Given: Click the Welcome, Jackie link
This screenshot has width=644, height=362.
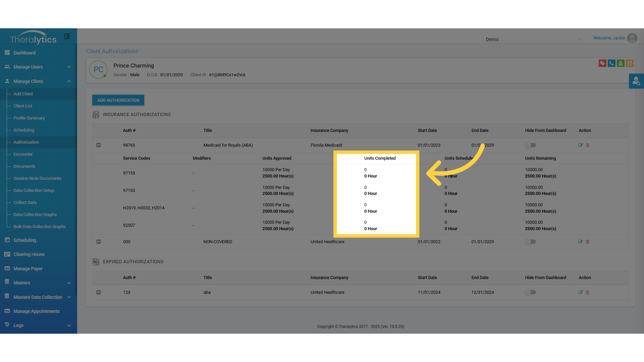Looking at the screenshot, I should [x=609, y=38].
